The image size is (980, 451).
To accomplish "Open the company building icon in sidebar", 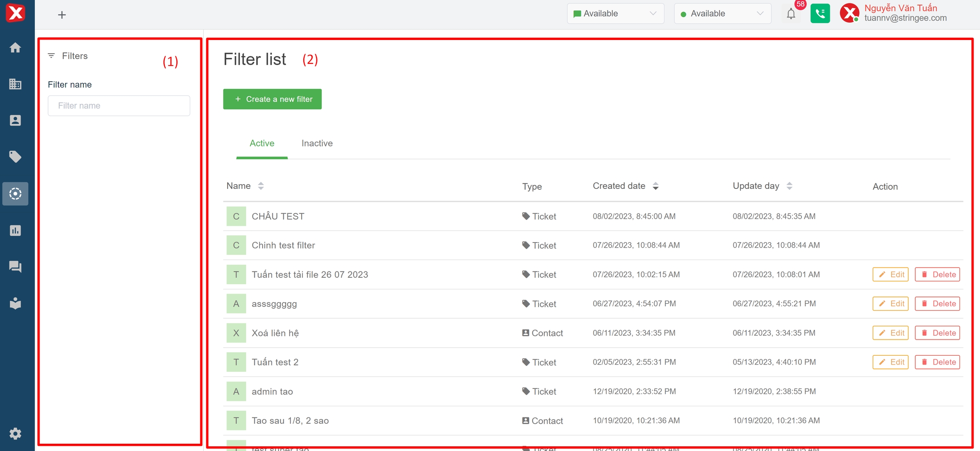I will click(15, 84).
